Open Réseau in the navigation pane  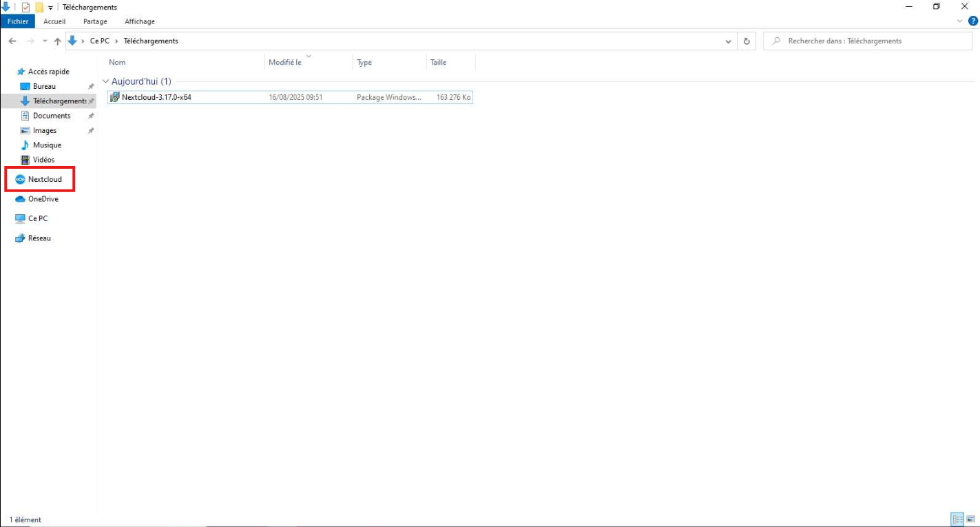39,238
